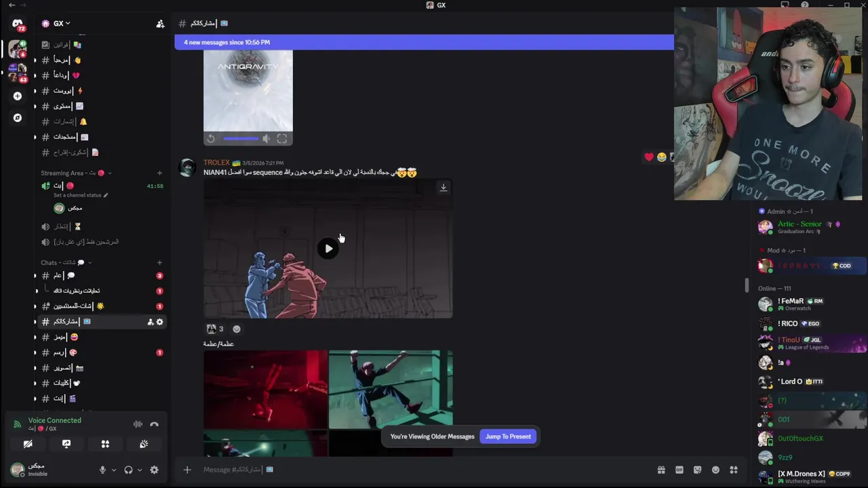The height and width of the screenshot is (488, 868).
Task: Open the Discover servers compass icon
Action: click(18, 118)
